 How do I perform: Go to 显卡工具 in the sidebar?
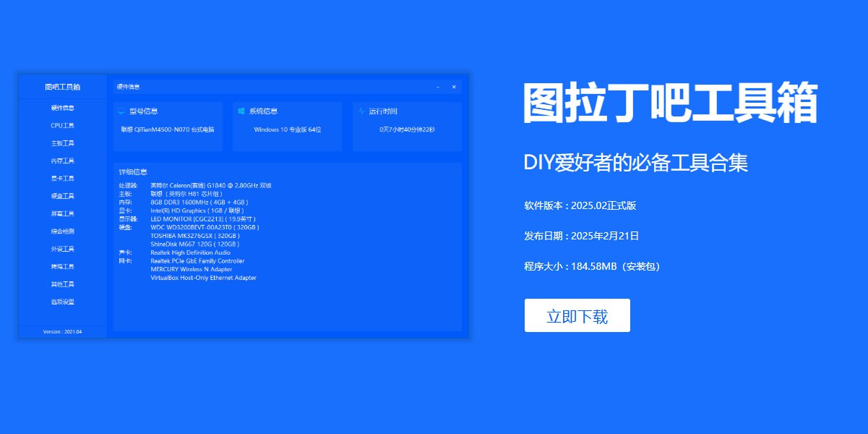coord(63,179)
